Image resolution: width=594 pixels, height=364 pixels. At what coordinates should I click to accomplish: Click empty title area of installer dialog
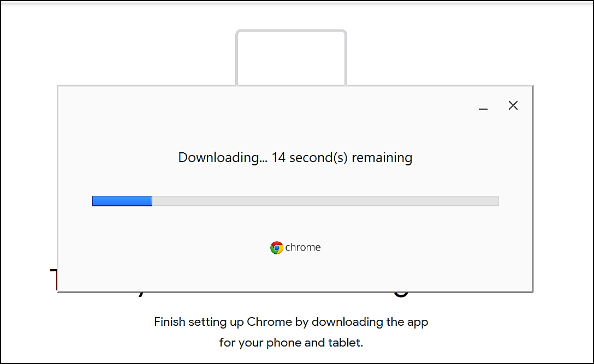point(265,105)
